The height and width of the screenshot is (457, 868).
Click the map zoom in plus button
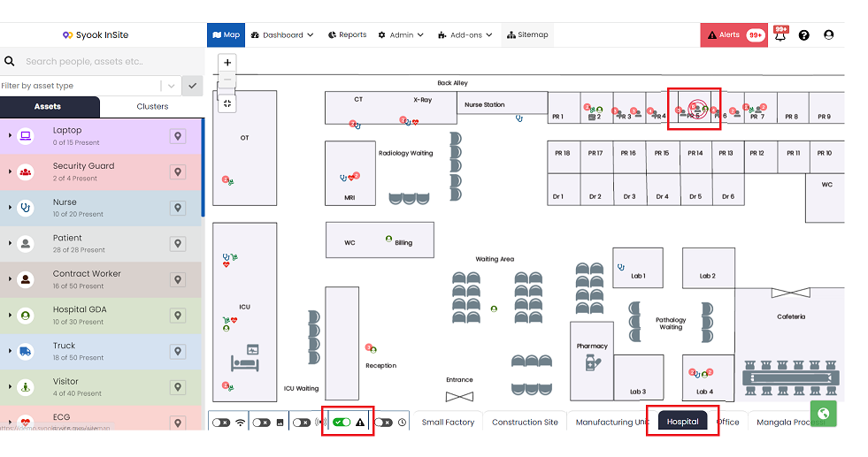click(x=227, y=63)
